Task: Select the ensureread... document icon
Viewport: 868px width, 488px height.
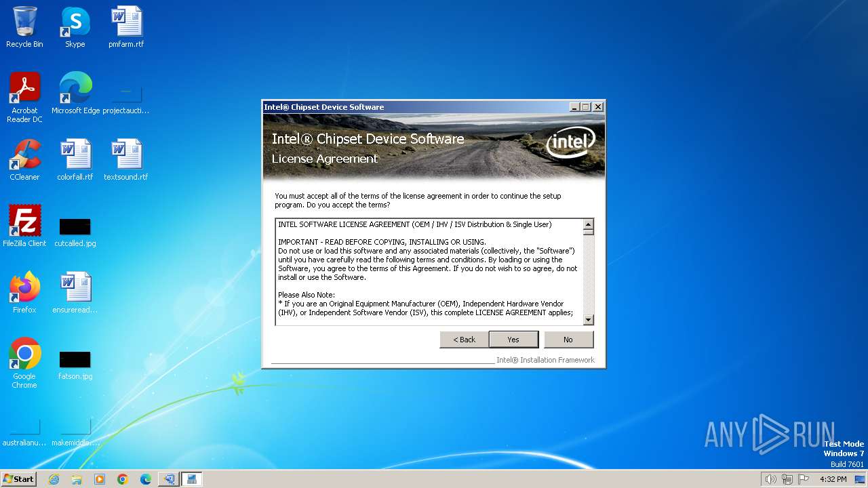Action: pyautogui.click(x=75, y=293)
